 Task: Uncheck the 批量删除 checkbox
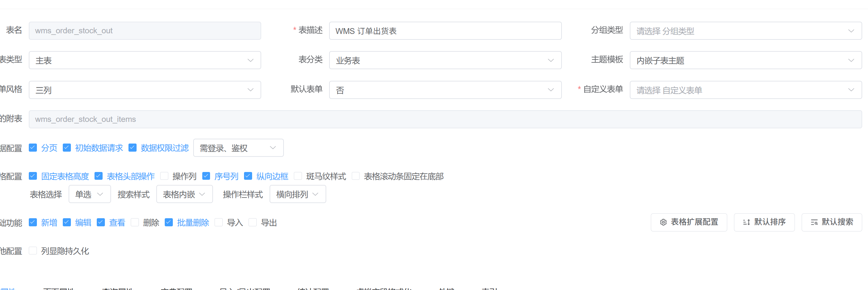pyautogui.click(x=169, y=222)
